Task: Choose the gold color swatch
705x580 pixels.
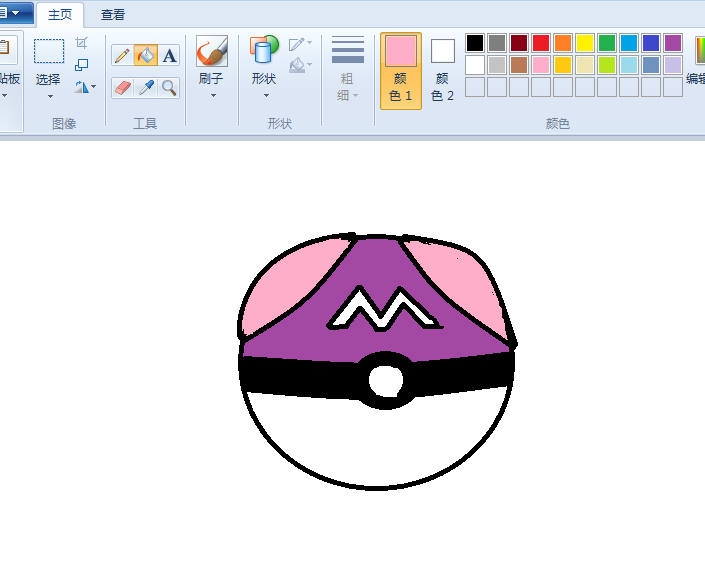Action: click(563, 65)
